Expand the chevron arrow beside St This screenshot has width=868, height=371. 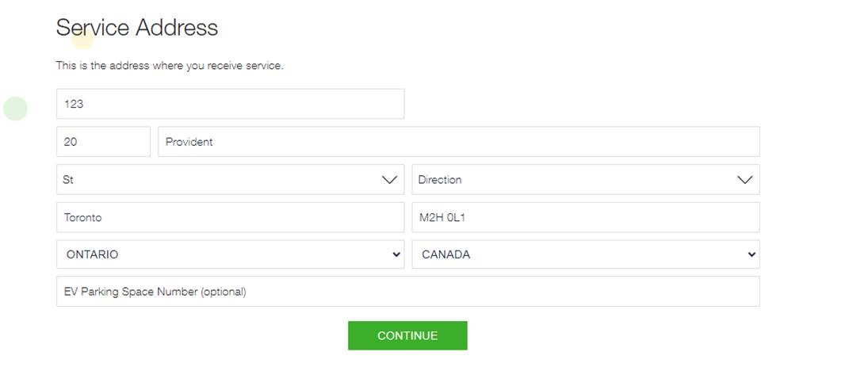[x=390, y=180]
